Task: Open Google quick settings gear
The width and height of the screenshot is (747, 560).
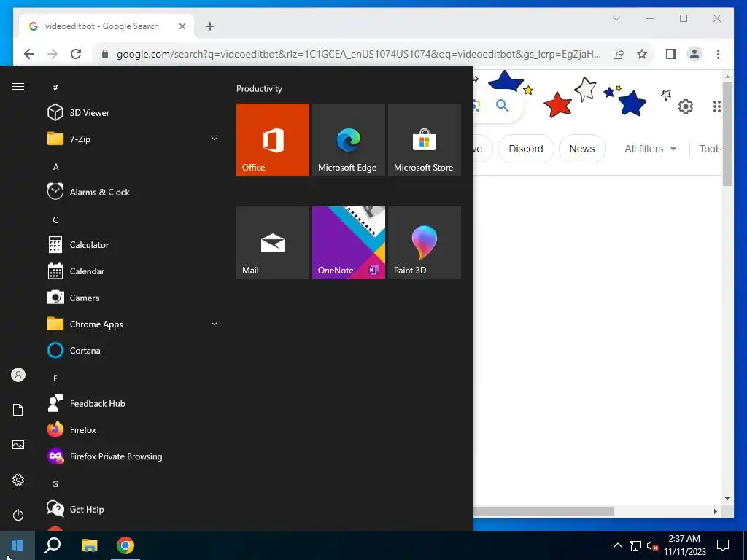Action: (x=686, y=106)
